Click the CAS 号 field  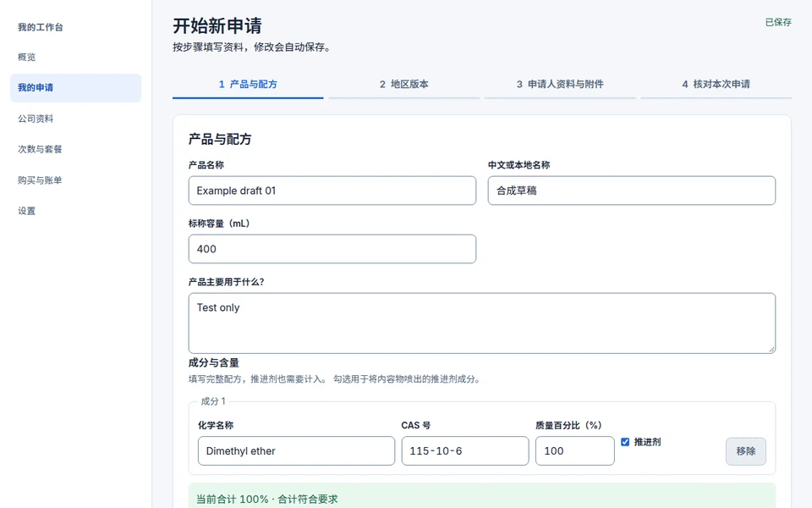click(x=465, y=451)
